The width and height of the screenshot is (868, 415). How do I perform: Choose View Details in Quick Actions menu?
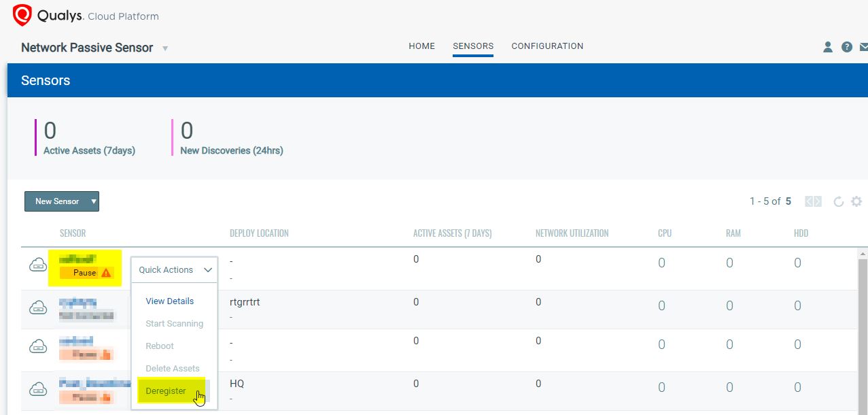(x=170, y=301)
